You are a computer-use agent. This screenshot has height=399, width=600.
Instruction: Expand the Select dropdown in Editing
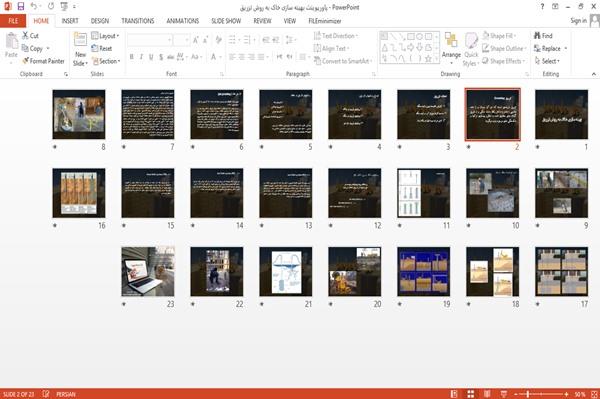pyautogui.click(x=547, y=61)
